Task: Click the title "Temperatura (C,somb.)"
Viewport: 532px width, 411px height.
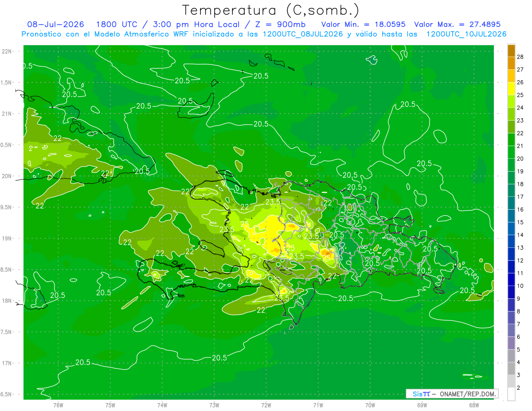Action: (271, 10)
